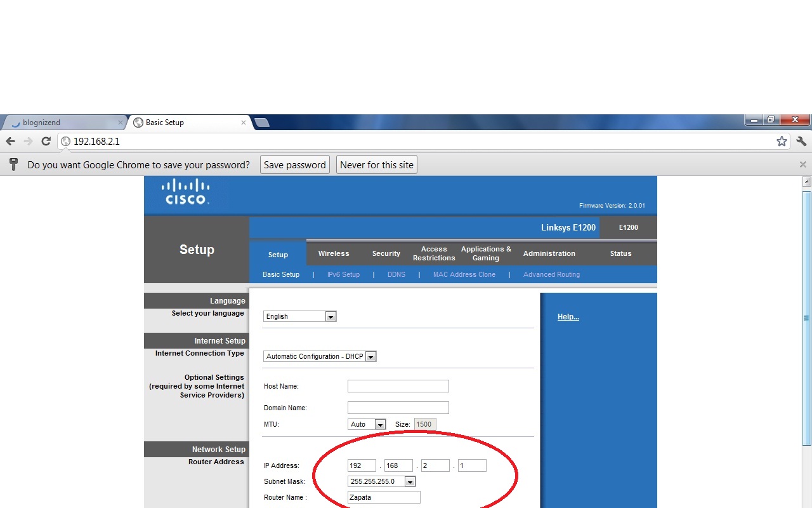The width and height of the screenshot is (812, 508).
Task: Open the Security tab
Action: click(x=386, y=253)
